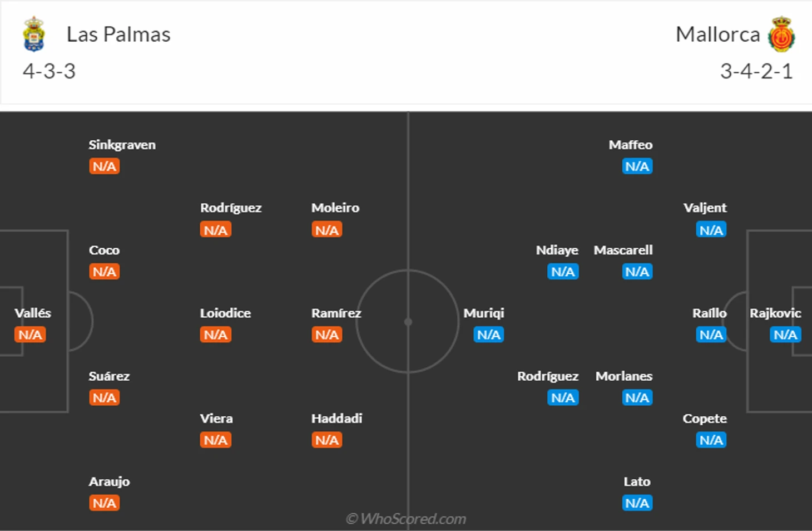Select Muriqi's blue N/A rating badge
Screen dimensions: 812x531
[x=489, y=335]
